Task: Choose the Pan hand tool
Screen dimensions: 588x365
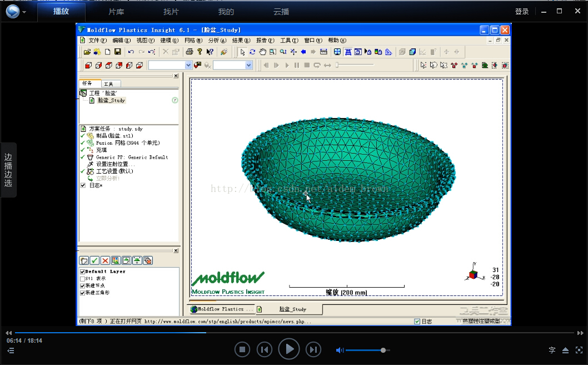Action: click(262, 52)
